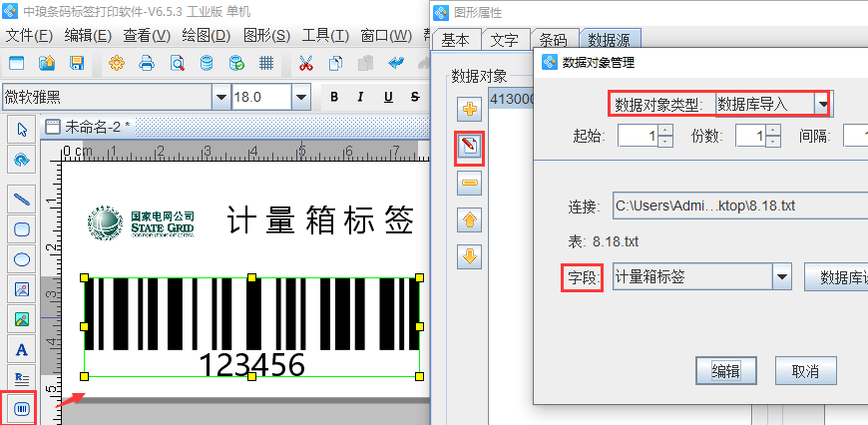Viewport: 868px width, 425px height.
Task: Toggle bold formatting
Action: pyautogui.click(x=334, y=97)
